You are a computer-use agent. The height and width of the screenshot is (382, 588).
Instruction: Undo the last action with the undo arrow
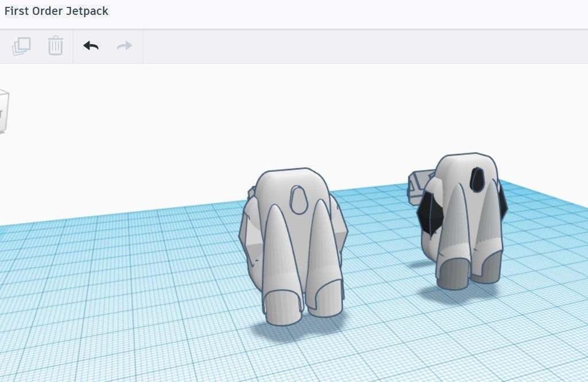click(x=92, y=46)
